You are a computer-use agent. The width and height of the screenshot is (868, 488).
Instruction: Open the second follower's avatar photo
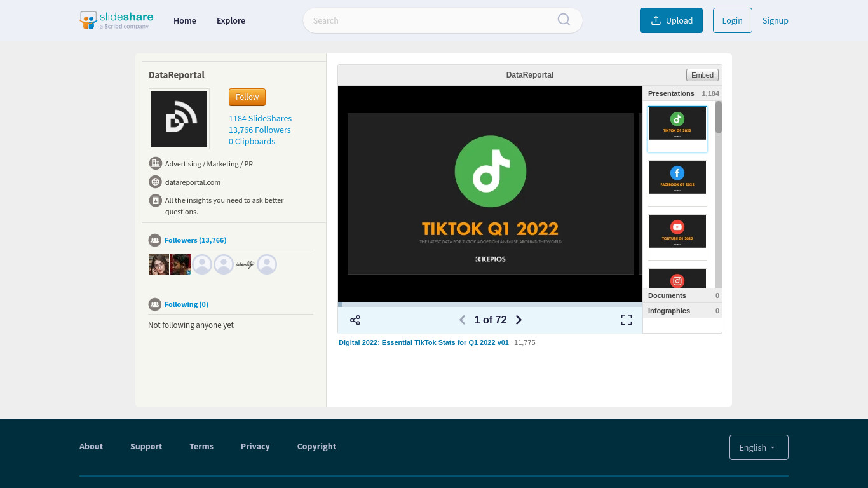(180, 264)
